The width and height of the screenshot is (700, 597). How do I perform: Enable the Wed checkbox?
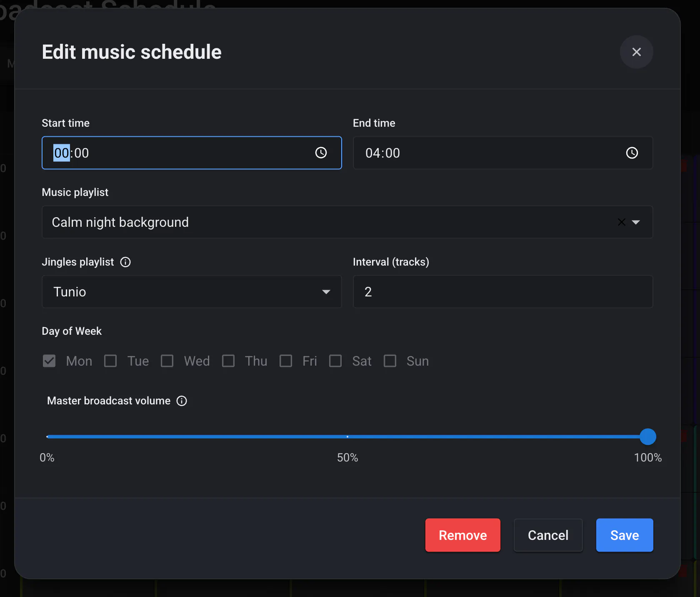(x=167, y=361)
